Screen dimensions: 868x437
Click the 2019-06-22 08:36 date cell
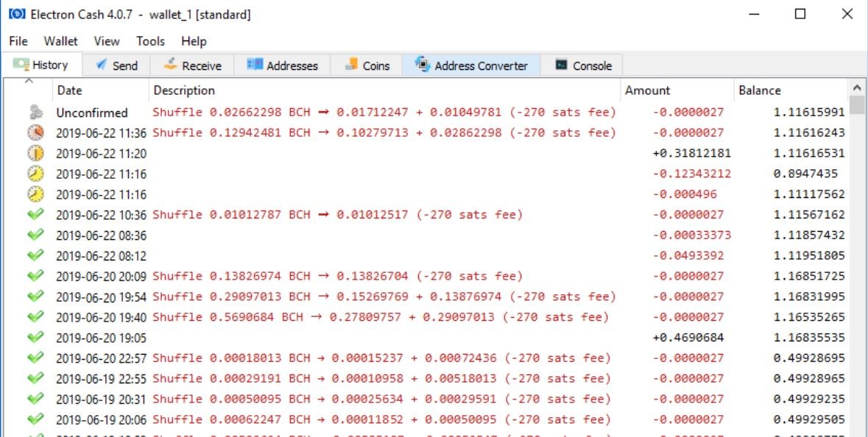(x=101, y=235)
